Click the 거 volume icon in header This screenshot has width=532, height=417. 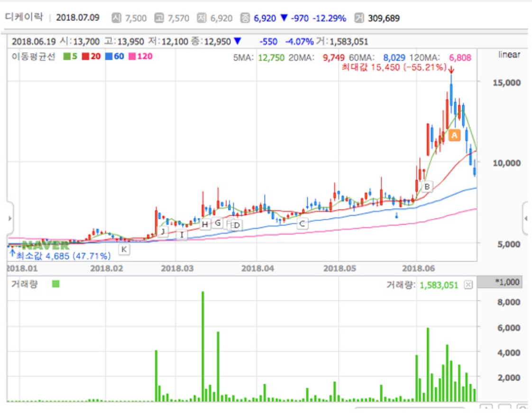359,18
